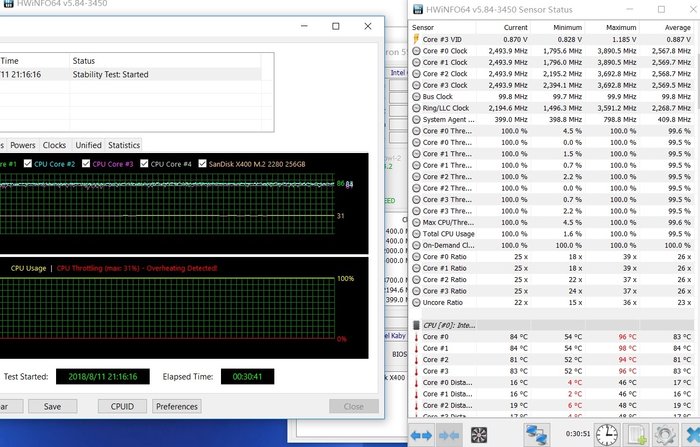Open the Clocks tab

(54, 145)
